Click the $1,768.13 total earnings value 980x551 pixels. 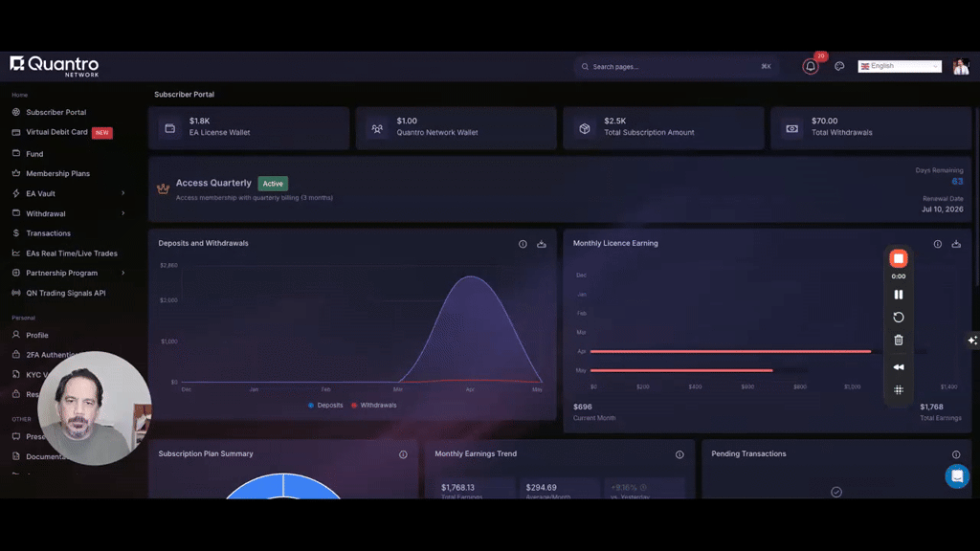pyautogui.click(x=457, y=487)
